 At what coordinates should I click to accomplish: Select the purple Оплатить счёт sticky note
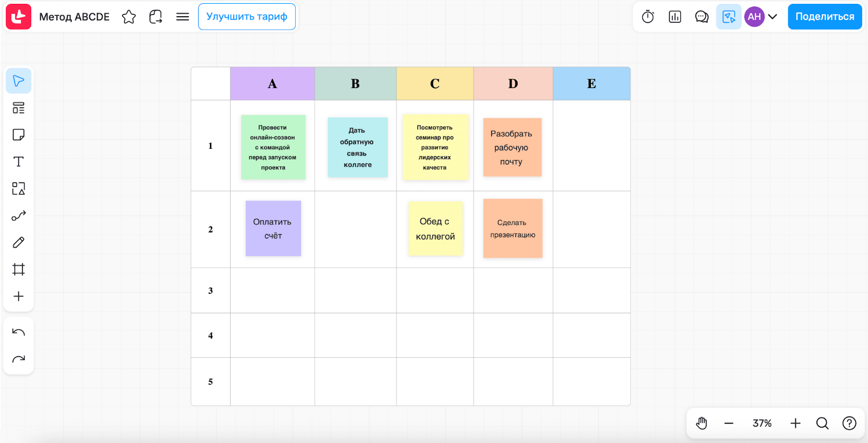click(x=273, y=229)
